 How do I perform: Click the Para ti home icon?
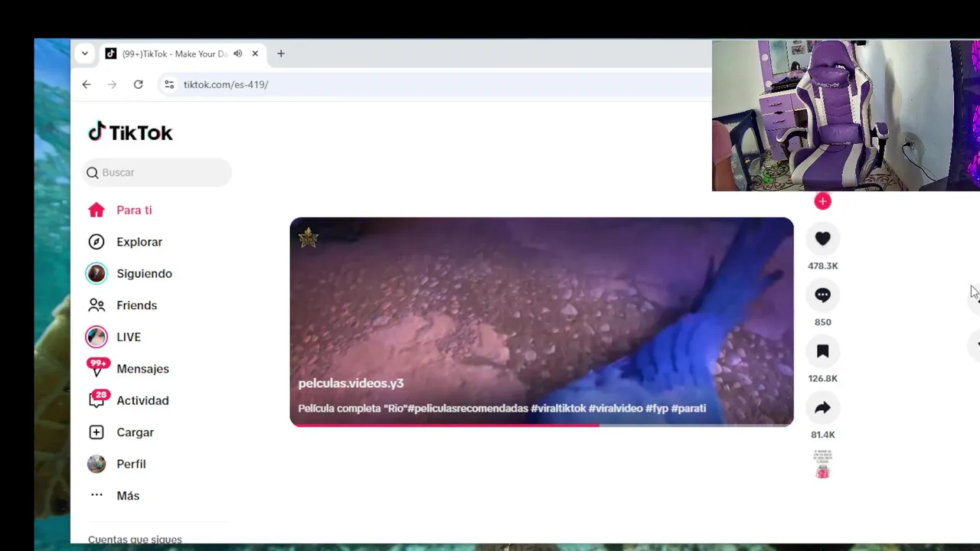[96, 210]
